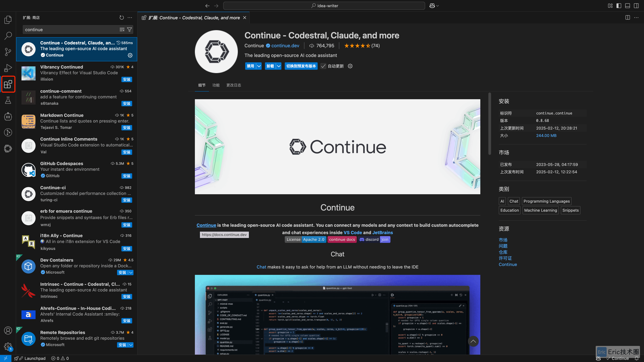Open Copilot menu in title bar
644x362 pixels.
(x=434, y=6)
